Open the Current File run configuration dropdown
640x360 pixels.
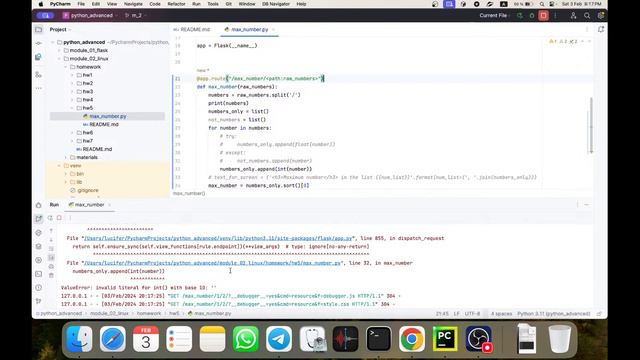(495, 16)
